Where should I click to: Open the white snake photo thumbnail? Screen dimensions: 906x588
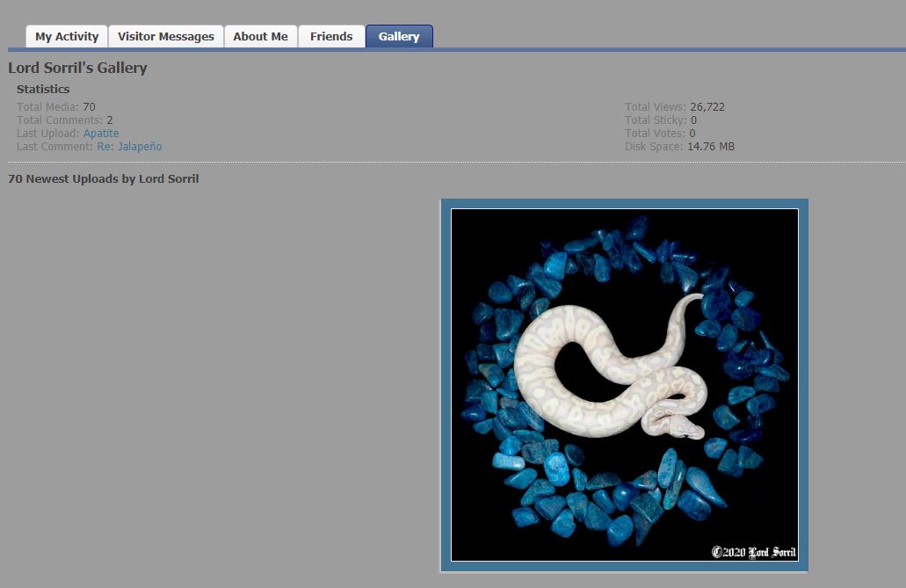[624, 385]
